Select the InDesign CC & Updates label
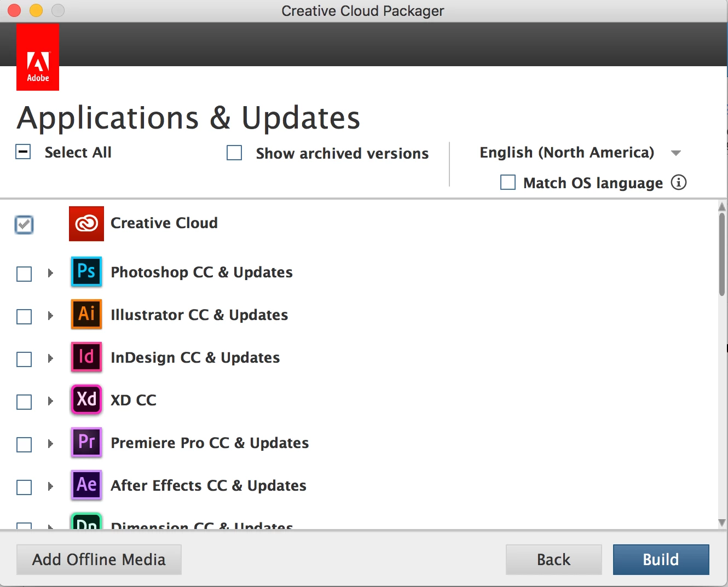The height and width of the screenshot is (587, 728). pos(195,358)
